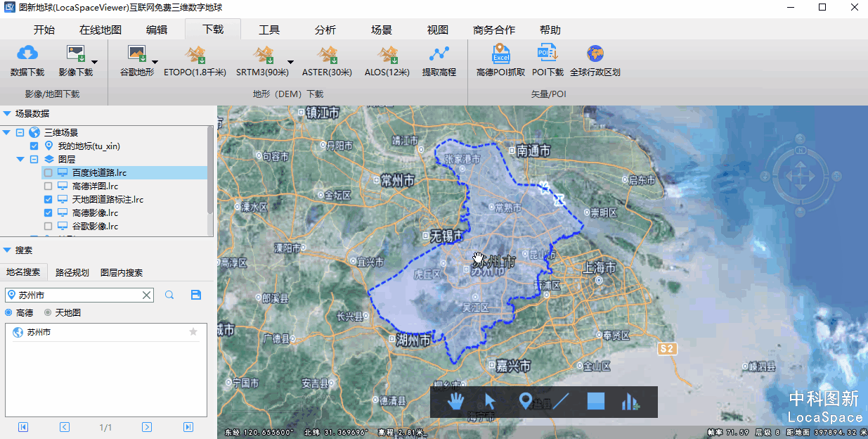
Task: Collapse the 场景数据 panel
Action: click(x=8, y=112)
